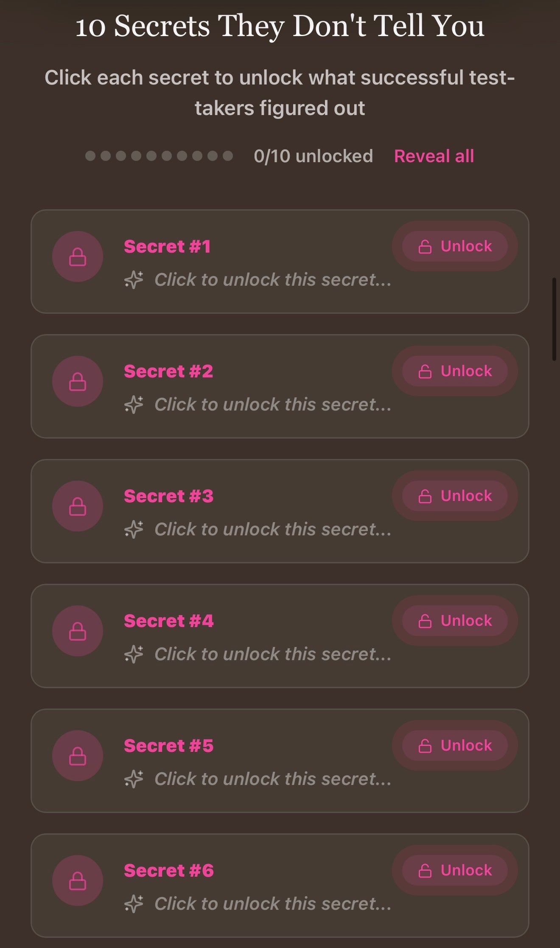Image resolution: width=560 pixels, height=948 pixels.
Task: Click the vertical scrollbar thumb
Action: (554, 319)
